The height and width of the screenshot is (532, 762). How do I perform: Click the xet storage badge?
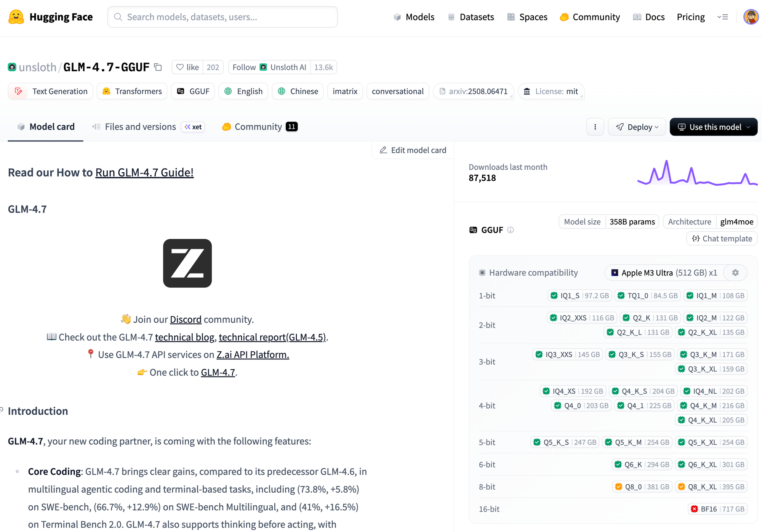point(193,127)
